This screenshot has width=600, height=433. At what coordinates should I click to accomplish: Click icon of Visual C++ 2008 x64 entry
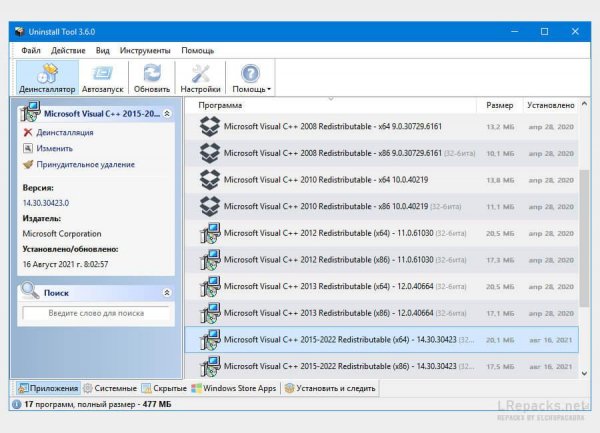pos(210,127)
